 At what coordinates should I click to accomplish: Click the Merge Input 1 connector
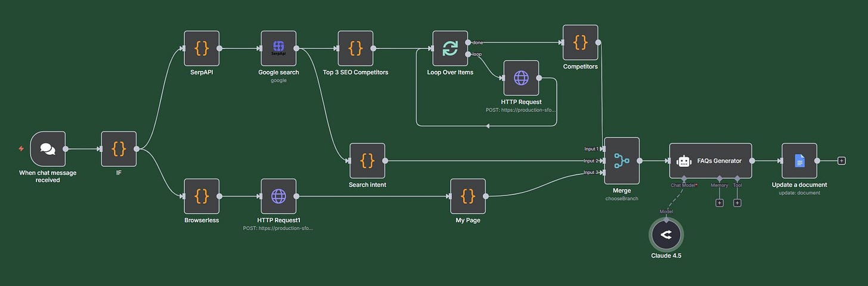(603, 149)
